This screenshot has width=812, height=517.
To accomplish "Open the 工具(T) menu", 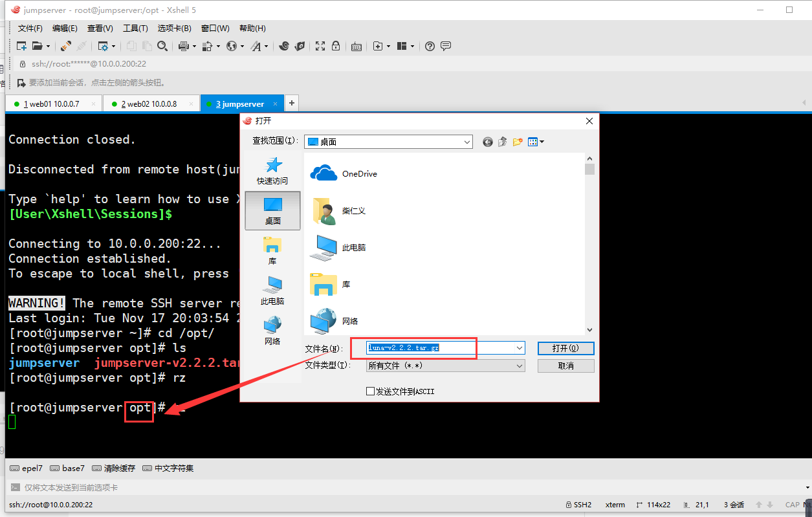I will click(x=135, y=28).
